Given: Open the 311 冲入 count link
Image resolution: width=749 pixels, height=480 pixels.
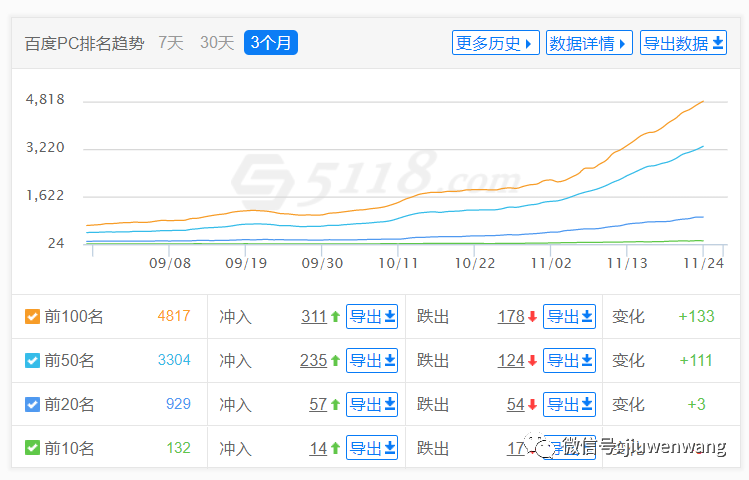Looking at the screenshot, I should [x=314, y=317].
